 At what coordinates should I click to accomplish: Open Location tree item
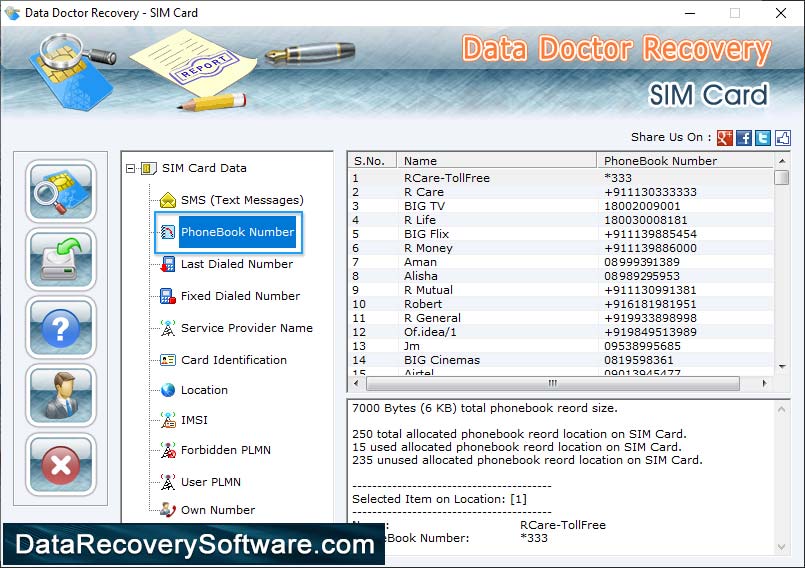tap(204, 390)
